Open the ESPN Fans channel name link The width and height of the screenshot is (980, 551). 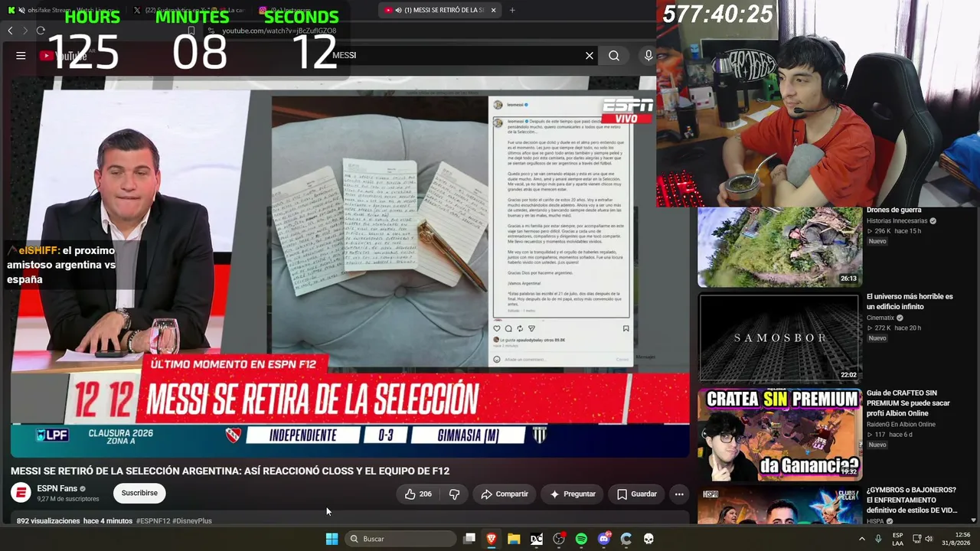[x=57, y=488]
